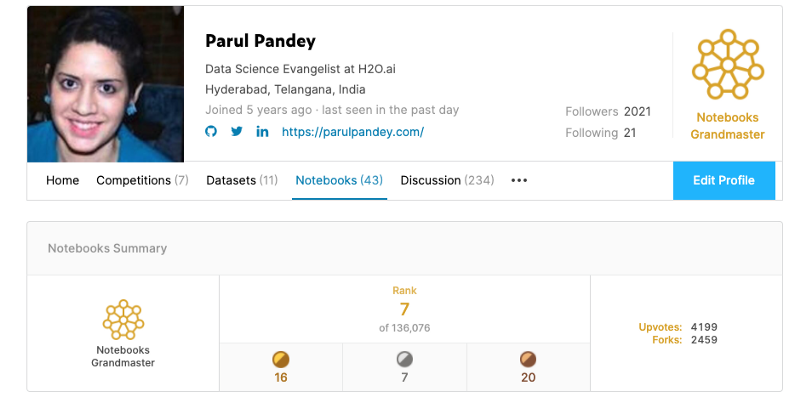The image size is (800, 402).
Task: Switch to the Home tab
Action: [x=62, y=180]
